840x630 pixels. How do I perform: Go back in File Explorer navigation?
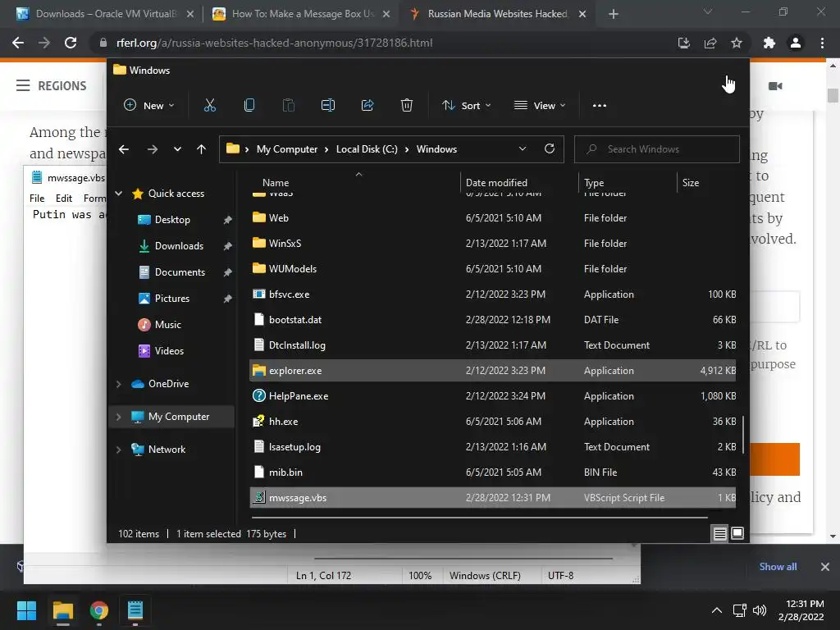[124, 149]
